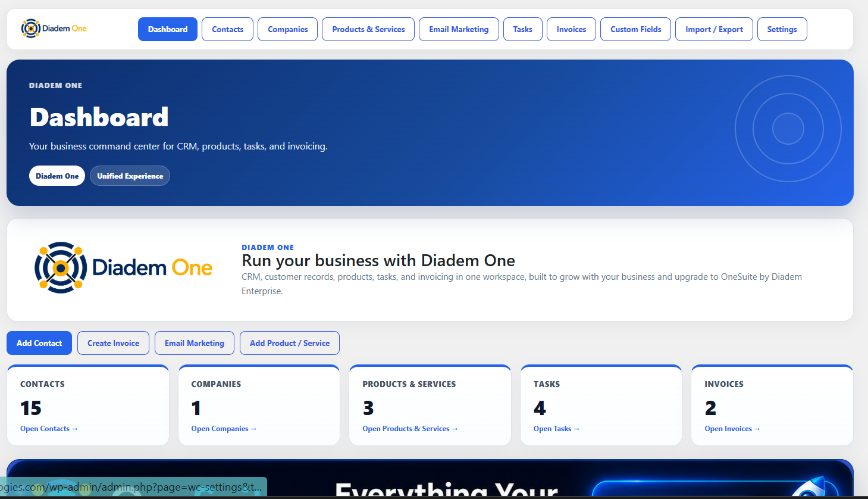
Task: Click the Contacts count 15
Action: coord(31,408)
